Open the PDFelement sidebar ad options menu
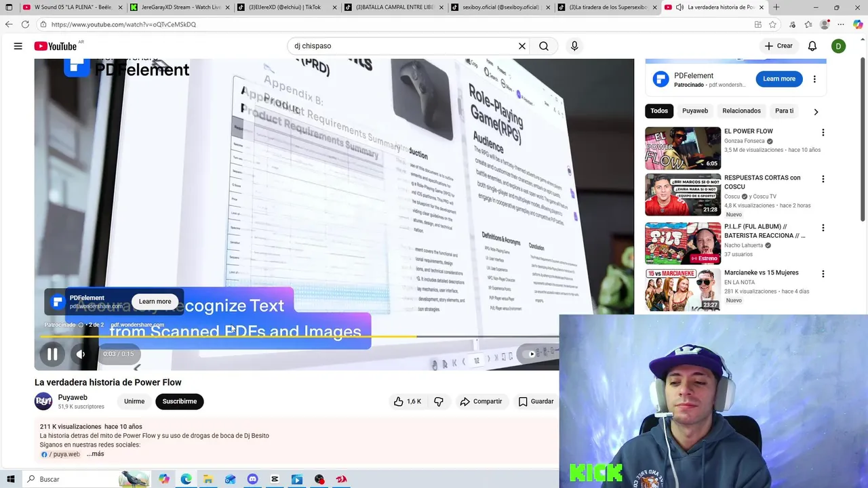868x488 pixels. tap(814, 79)
